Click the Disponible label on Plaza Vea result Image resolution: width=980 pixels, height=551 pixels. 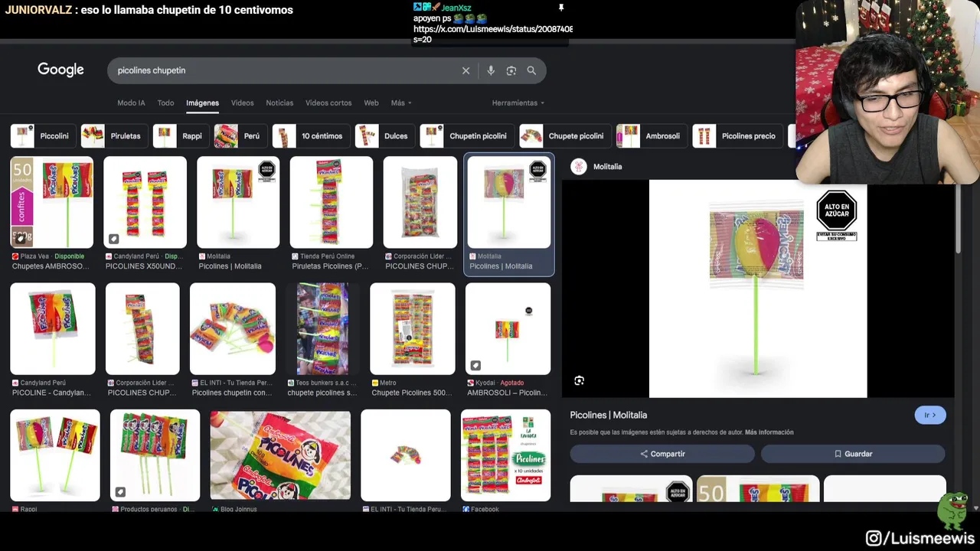[70, 256]
